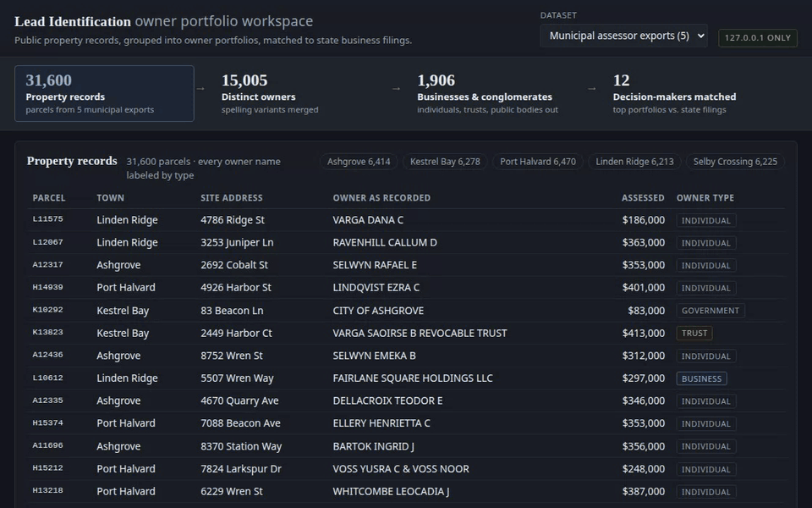This screenshot has width=812, height=508.
Task: Select parcel K10292 in the table
Action: [x=47, y=310]
